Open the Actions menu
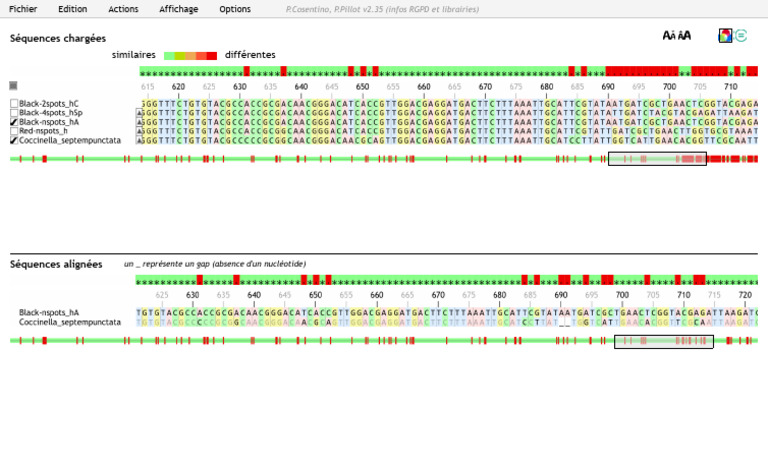 tap(123, 9)
